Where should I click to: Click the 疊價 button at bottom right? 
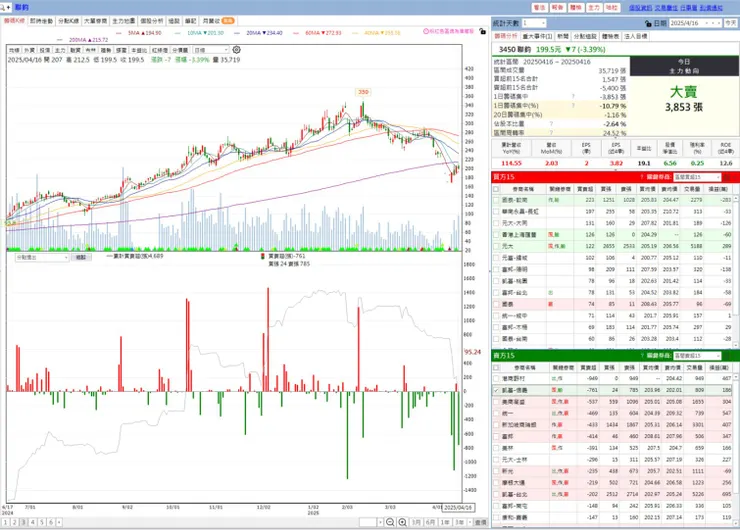point(480,522)
